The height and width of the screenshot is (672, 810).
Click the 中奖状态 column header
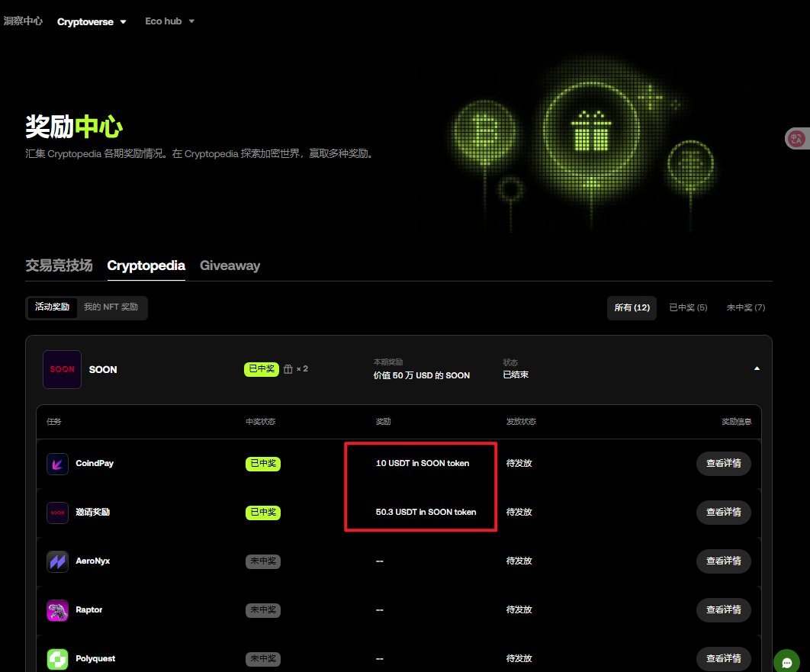tap(260, 422)
